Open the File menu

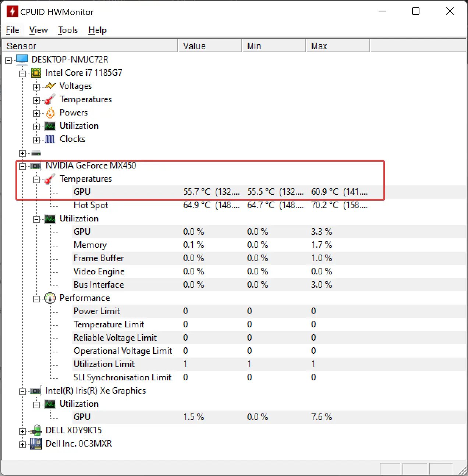point(13,30)
